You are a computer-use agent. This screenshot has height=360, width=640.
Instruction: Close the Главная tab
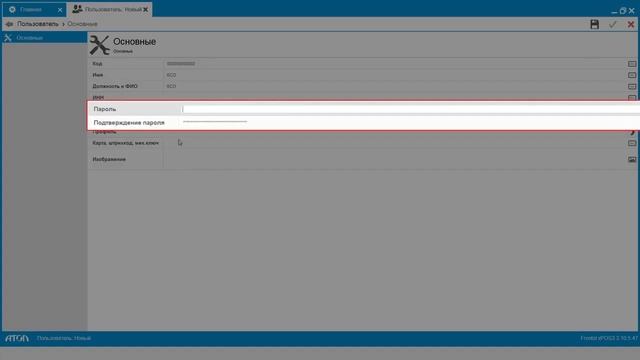(60, 10)
